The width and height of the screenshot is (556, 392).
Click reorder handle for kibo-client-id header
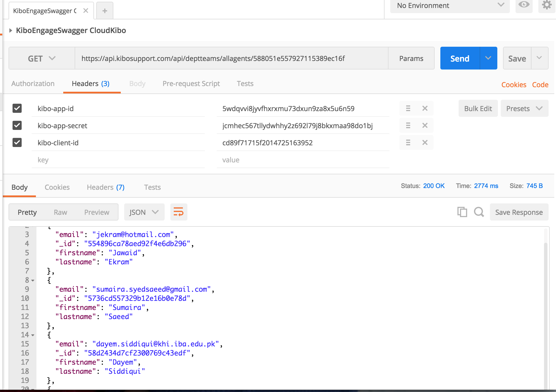408,143
